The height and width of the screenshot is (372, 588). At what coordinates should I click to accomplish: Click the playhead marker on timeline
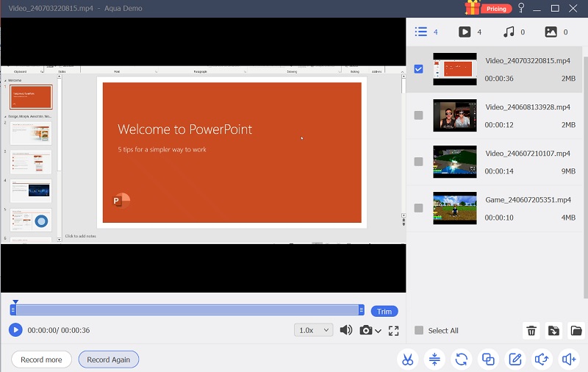click(15, 301)
